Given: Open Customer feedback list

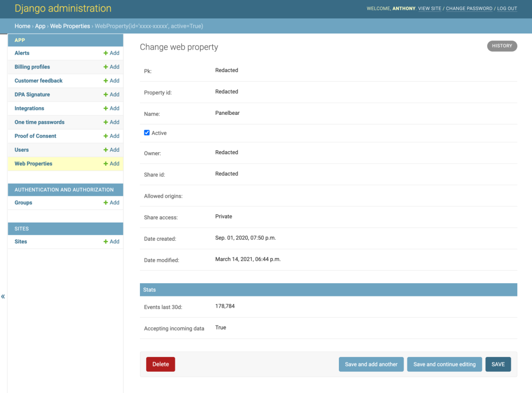Looking at the screenshot, I should click(x=38, y=81).
